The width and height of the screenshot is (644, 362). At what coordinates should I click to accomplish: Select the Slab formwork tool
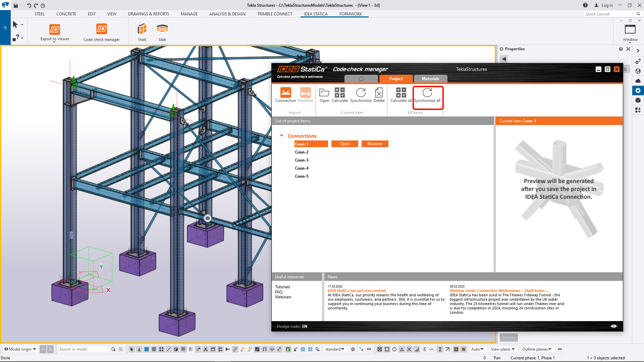click(162, 30)
